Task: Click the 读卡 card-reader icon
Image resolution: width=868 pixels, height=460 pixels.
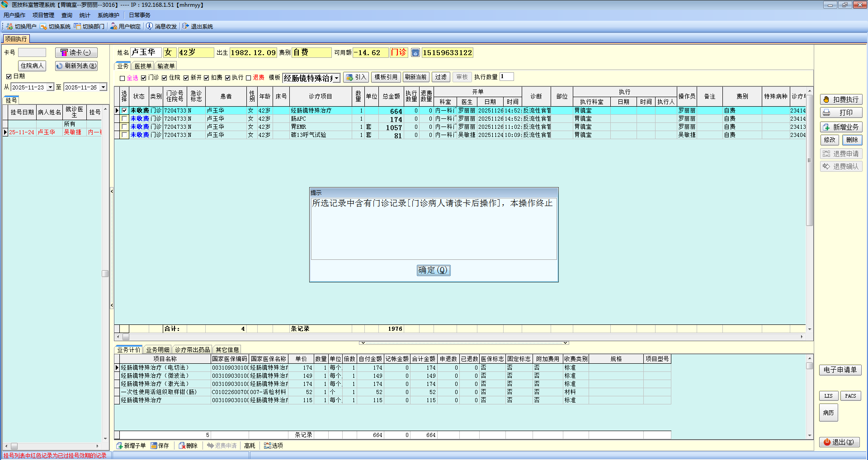Action: 64,52
